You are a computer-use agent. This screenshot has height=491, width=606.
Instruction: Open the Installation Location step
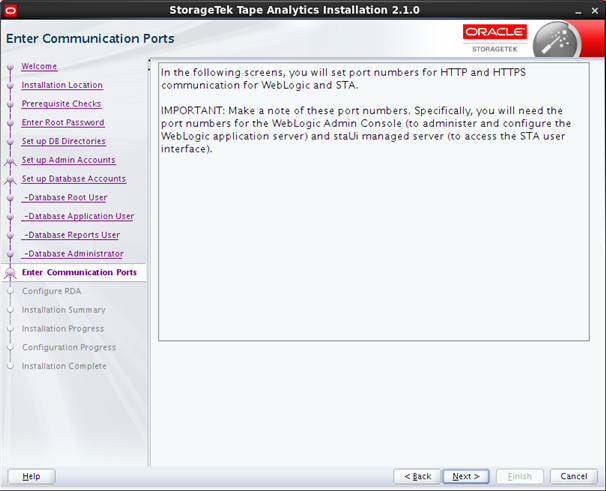pyautogui.click(x=62, y=85)
